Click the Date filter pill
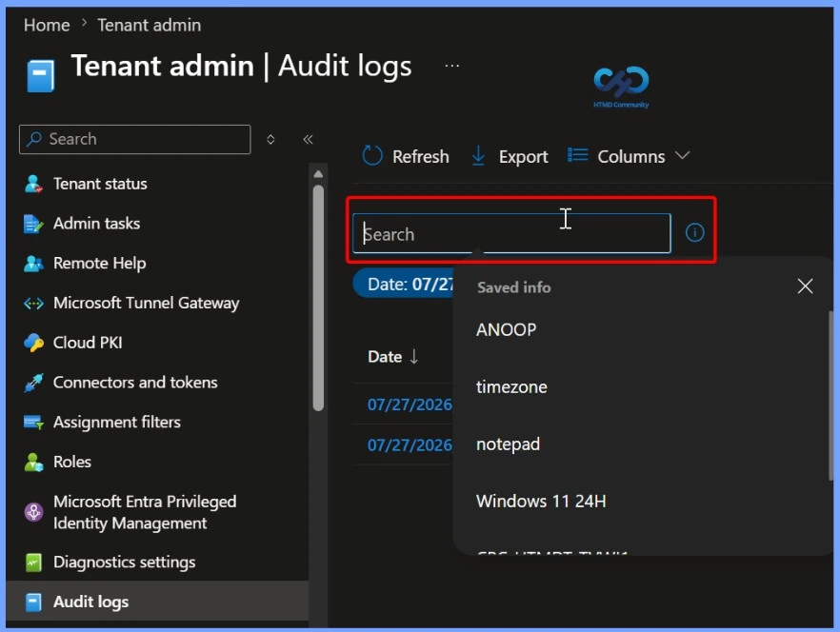This screenshot has width=840, height=632. pos(404,284)
